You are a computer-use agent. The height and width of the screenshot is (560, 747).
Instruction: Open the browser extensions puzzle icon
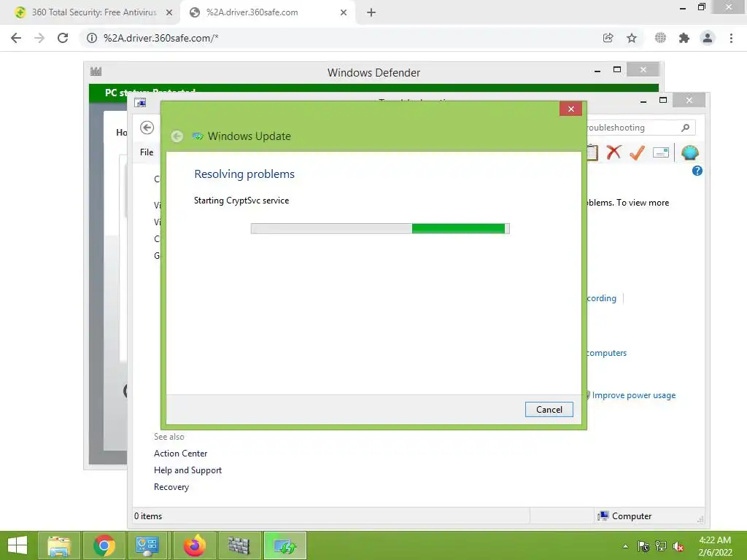684,38
